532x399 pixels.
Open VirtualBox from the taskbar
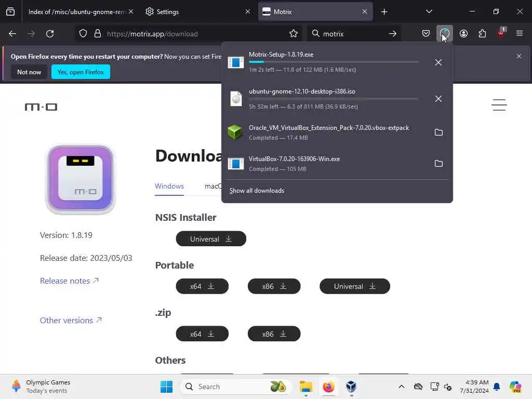click(x=351, y=387)
